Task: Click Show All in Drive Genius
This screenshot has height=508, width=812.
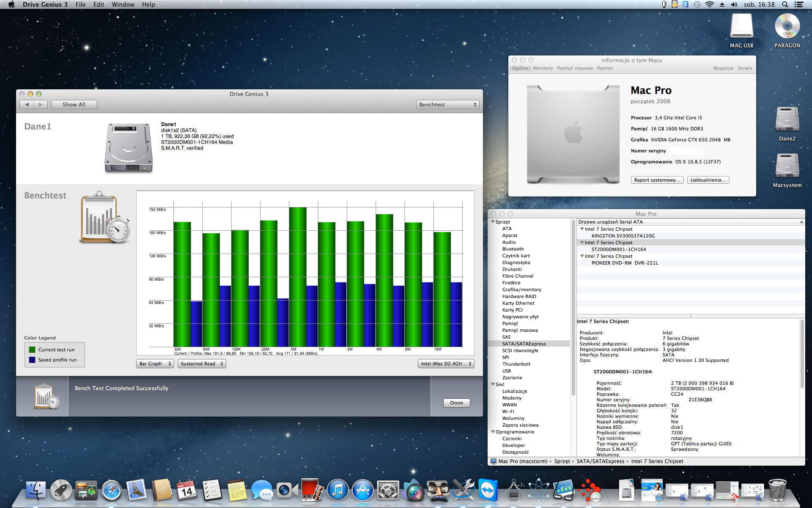Action: (x=74, y=105)
